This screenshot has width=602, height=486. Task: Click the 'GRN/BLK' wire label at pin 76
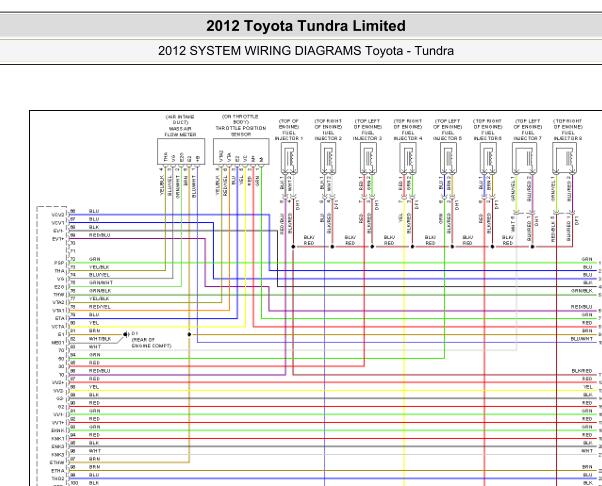coord(100,291)
